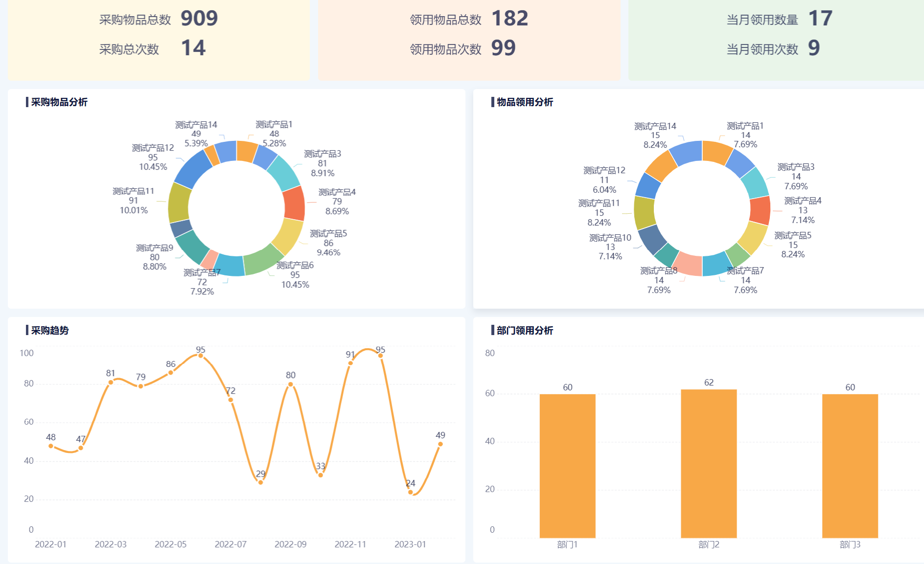The image size is (924, 564).
Task: Click the 部门3 x-axis label
Action: (x=850, y=544)
